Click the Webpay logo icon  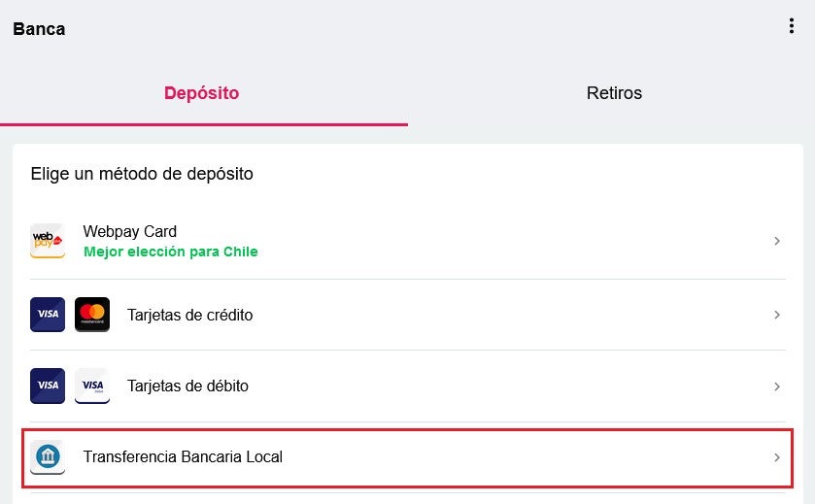click(48, 241)
